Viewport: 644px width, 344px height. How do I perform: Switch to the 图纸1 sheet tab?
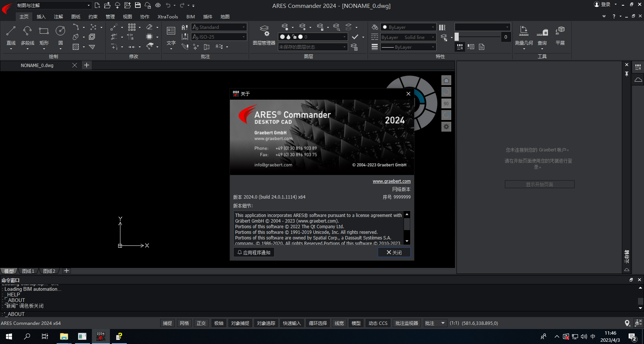pos(28,271)
